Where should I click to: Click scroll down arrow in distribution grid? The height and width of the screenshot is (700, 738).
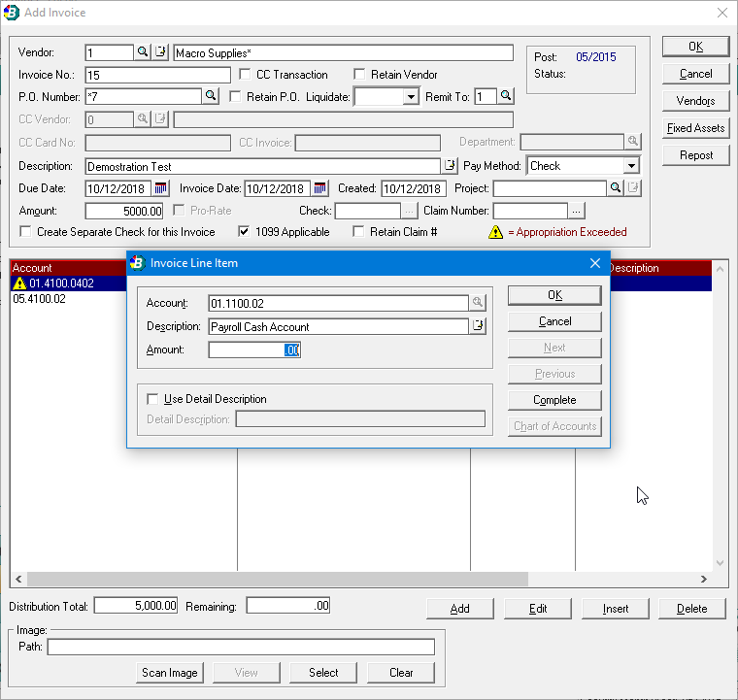coord(720,563)
